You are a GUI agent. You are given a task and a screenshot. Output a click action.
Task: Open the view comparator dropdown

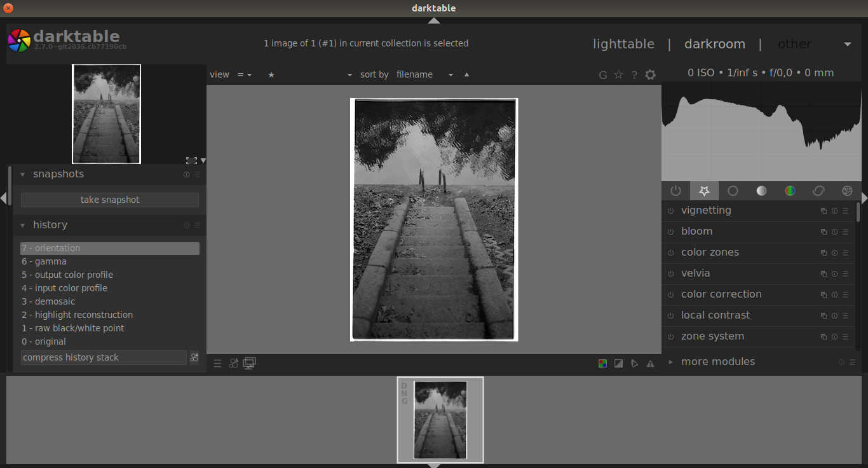(245, 75)
